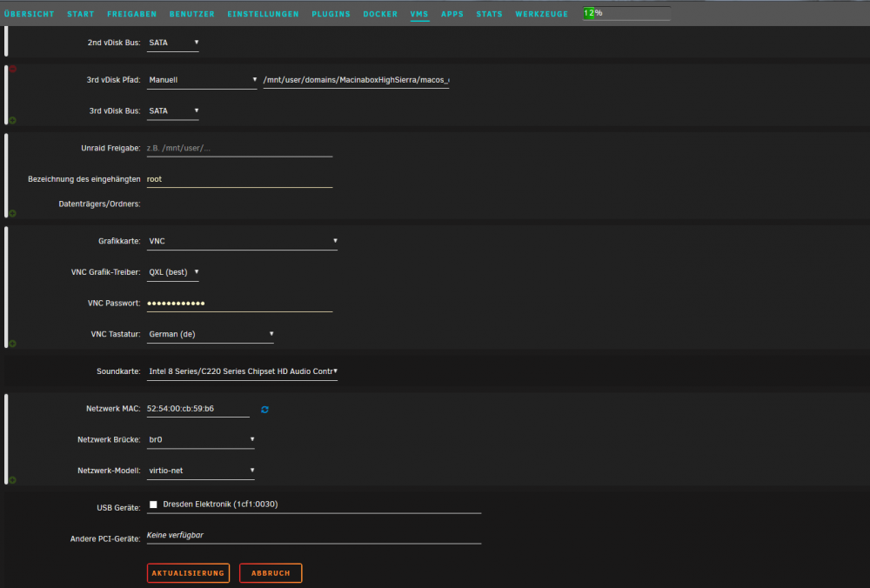The image size is (870, 588).
Task: Open the STATS tab
Action: pyautogui.click(x=489, y=14)
